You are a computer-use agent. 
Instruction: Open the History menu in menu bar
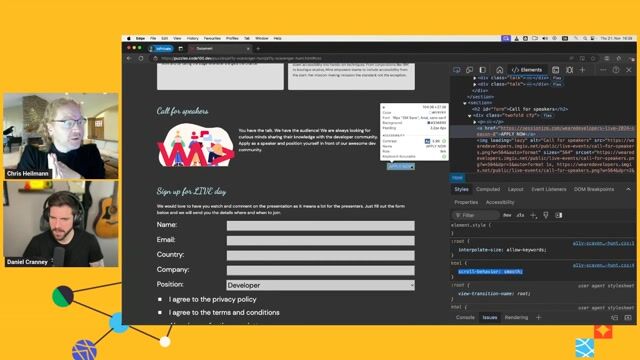click(192, 38)
